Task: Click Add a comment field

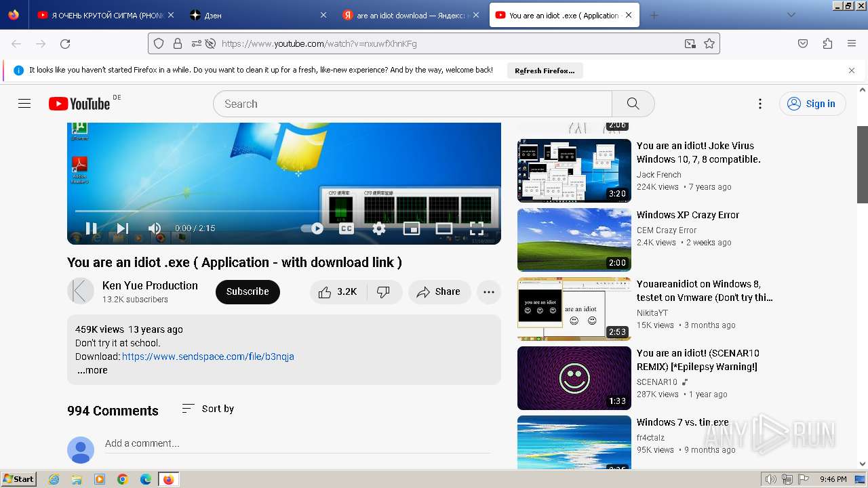Action: pyautogui.click(x=297, y=444)
